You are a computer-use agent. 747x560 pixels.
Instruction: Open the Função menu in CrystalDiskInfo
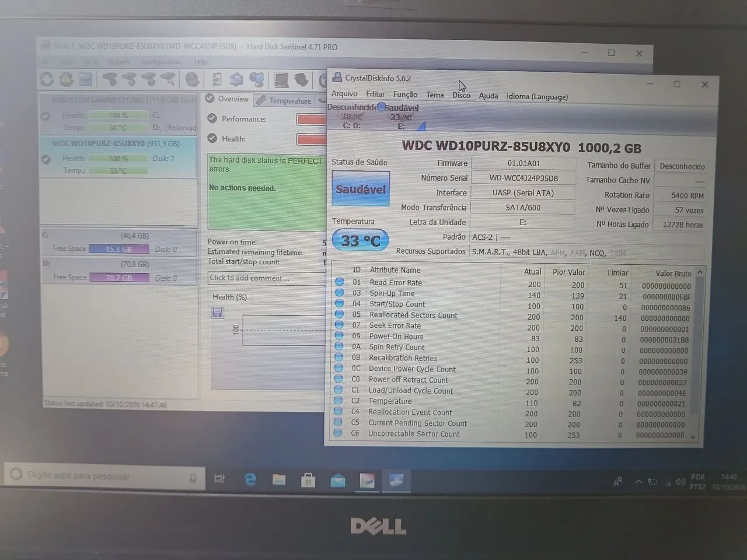(x=405, y=94)
